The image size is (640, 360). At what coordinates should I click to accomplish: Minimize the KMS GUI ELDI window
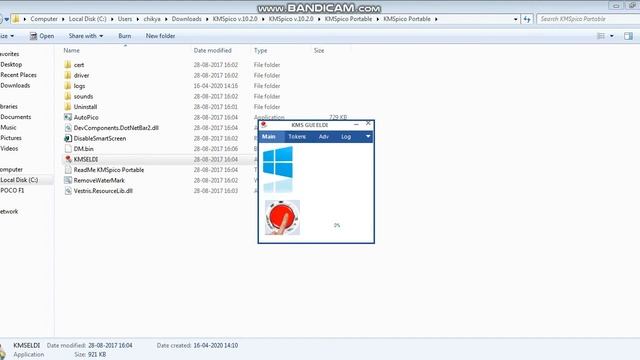[356, 124]
